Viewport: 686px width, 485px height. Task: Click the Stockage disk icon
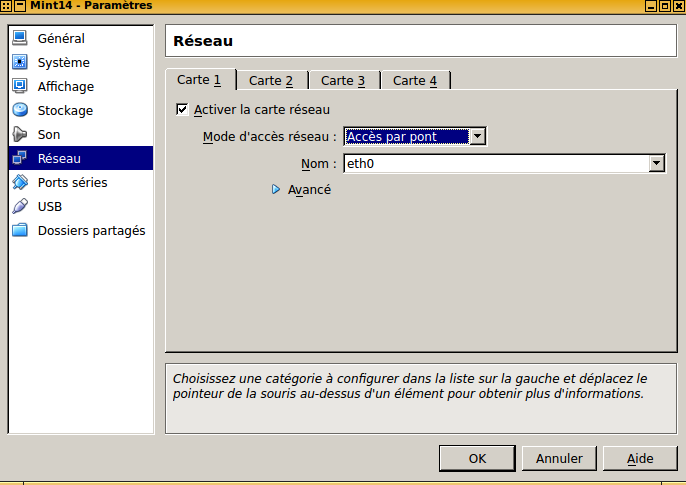20,110
